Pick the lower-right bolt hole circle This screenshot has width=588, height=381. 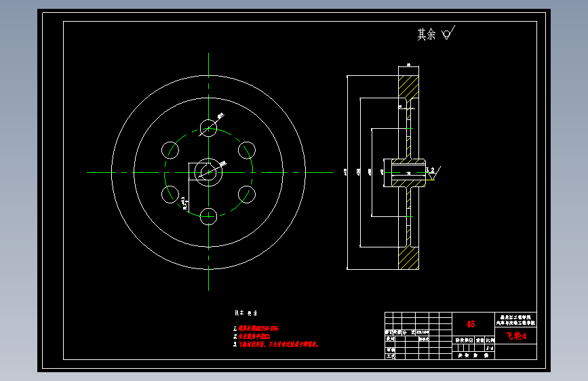click(x=247, y=195)
